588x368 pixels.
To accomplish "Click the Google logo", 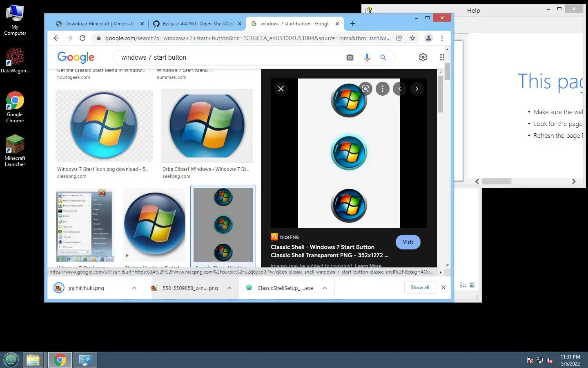I will (76, 57).
